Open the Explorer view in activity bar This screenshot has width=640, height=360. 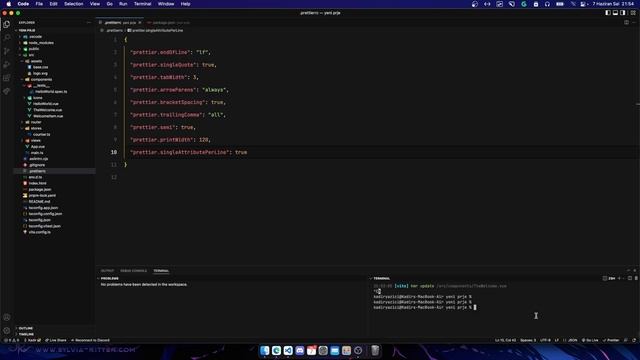pyautogui.click(x=7, y=24)
